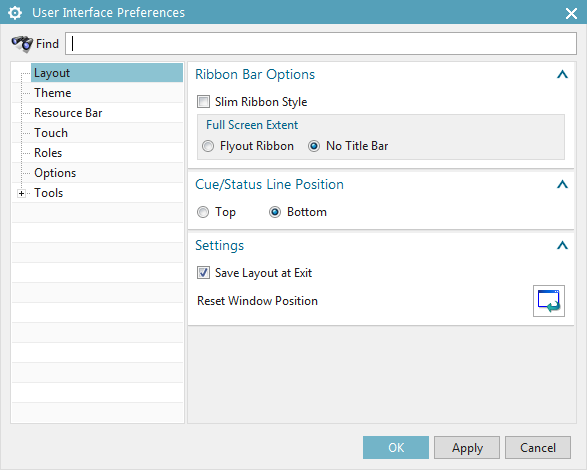Click the Cancel button
This screenshot has height=470, width=587.
tap(538, 448)
